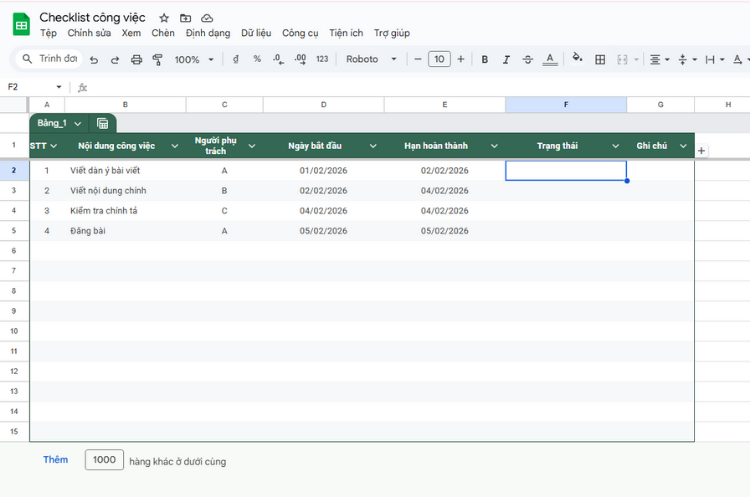The width and height of the screenshot is (750, 500).
Task: Click the Trình đơn search box
Action: 50,59
